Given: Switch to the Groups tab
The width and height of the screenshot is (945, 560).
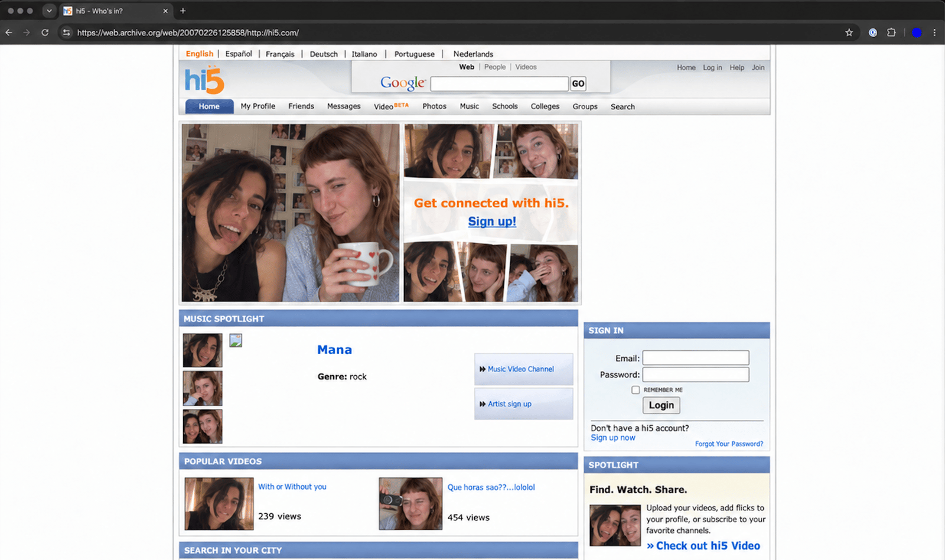Looking at the screenshot, I should (x=585, y=106).
